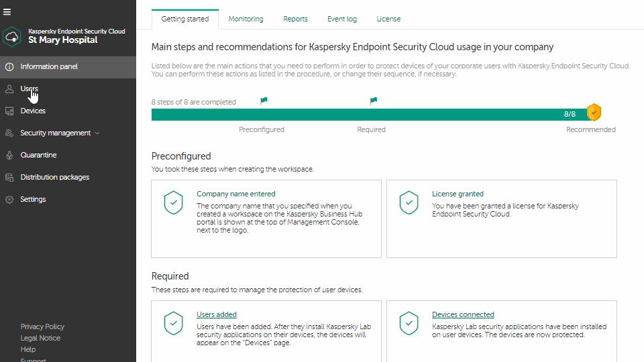Click the Users sidebar icon
644x362 pixels.
point(9,88)
